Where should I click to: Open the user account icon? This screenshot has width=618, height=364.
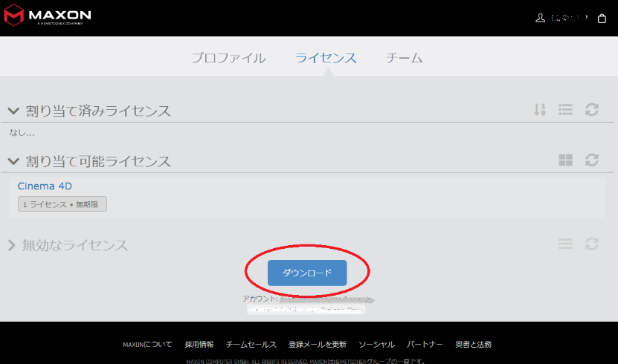(x=541, y=18)
